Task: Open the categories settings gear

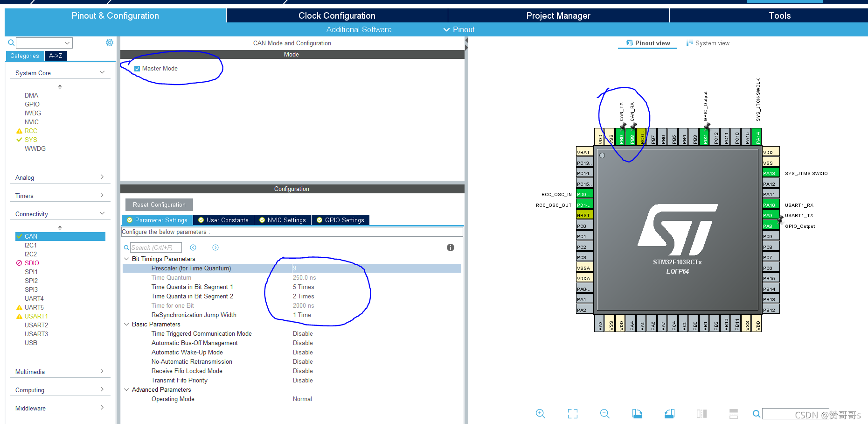Action: 110,42
